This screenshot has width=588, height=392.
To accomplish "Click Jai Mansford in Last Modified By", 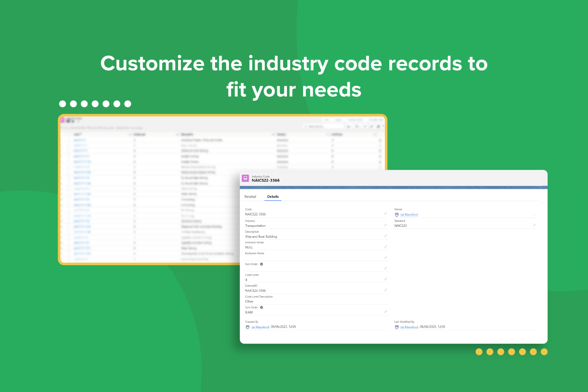I will (x=409, y=327).
